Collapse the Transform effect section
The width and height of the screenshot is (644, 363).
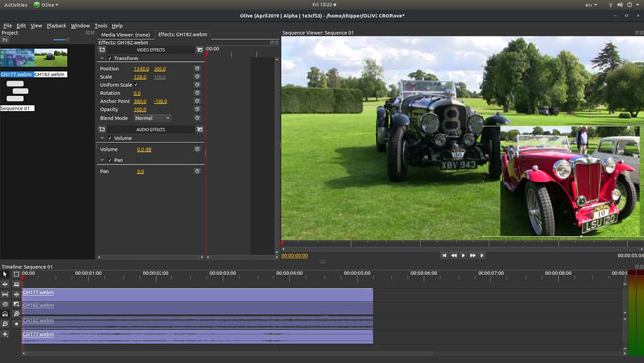pyautogui.click(x=102, y=58)
